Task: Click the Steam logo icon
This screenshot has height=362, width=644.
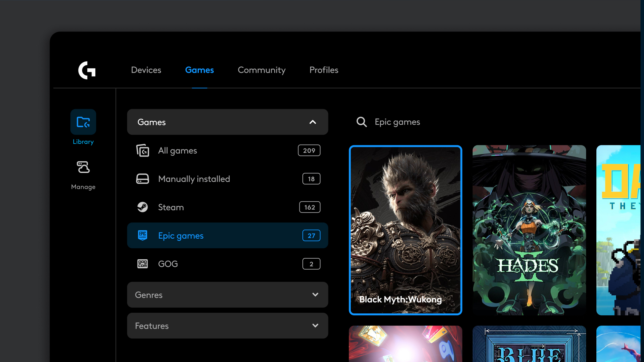Action: (143, 207)
